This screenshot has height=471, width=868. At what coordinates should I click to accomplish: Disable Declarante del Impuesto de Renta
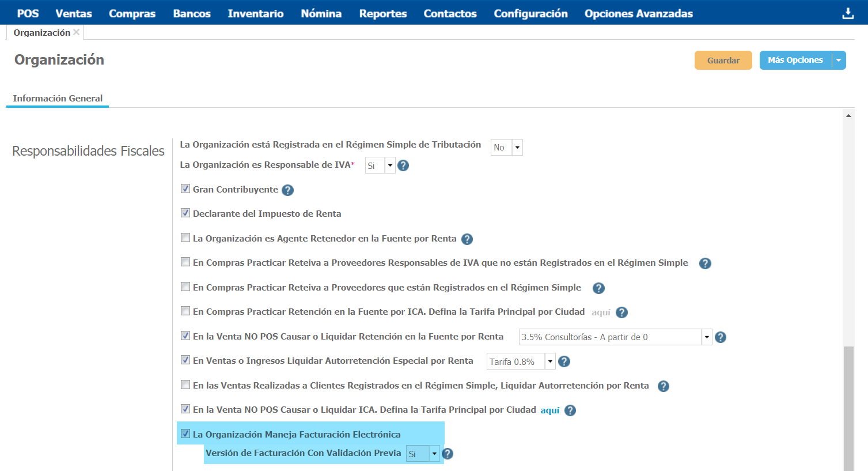point(185,213)
